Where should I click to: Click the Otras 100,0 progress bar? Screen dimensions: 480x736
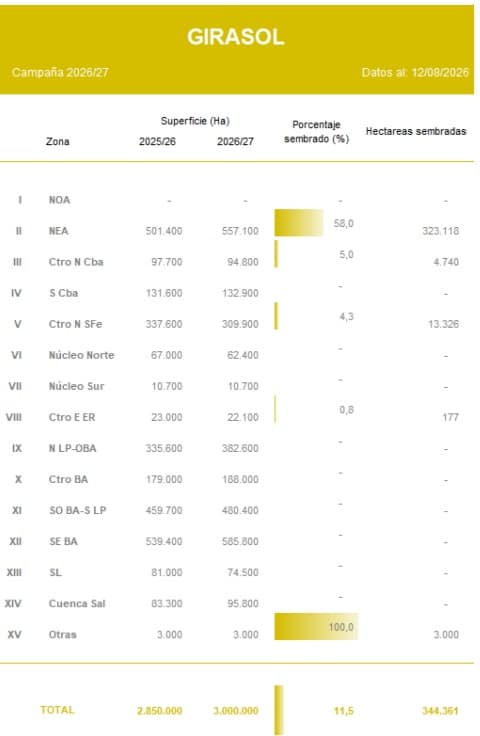point(316,626)
